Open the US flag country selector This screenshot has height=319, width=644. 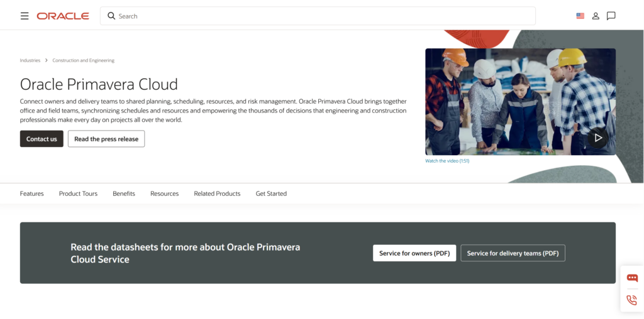(580, 16)
